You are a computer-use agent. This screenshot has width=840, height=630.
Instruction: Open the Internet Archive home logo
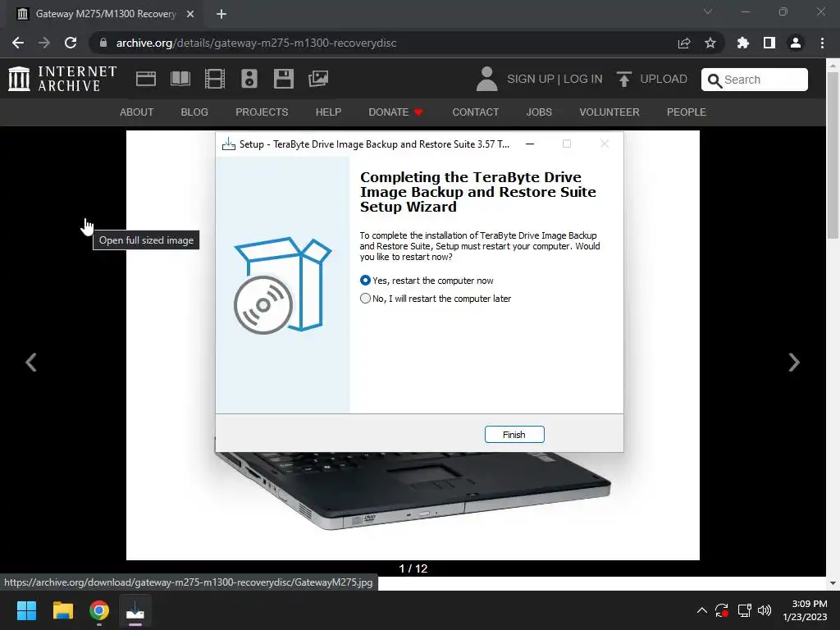62,79
